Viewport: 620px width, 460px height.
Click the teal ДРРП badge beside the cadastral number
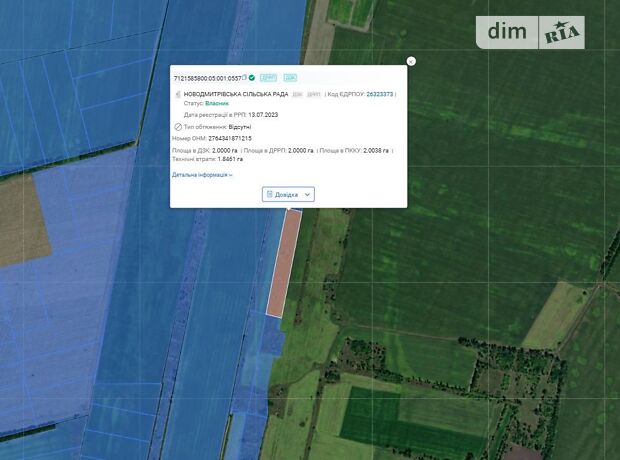(269, 77)
